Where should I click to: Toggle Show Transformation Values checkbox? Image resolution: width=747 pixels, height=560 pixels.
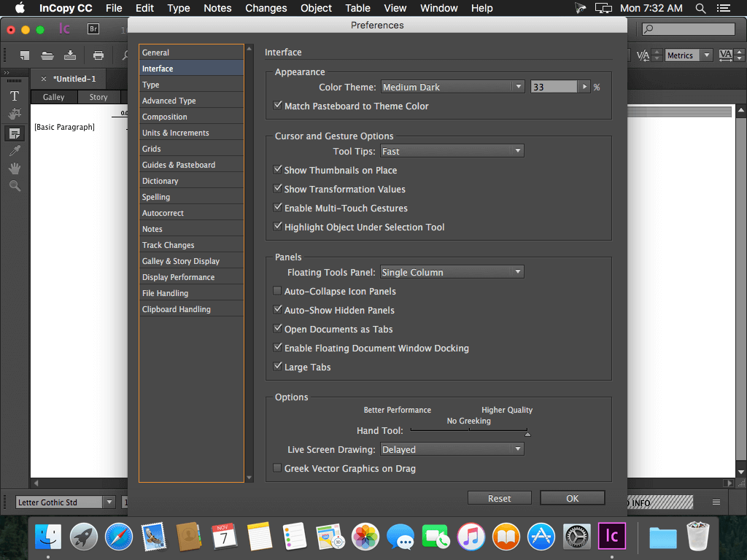coord(277,189)
